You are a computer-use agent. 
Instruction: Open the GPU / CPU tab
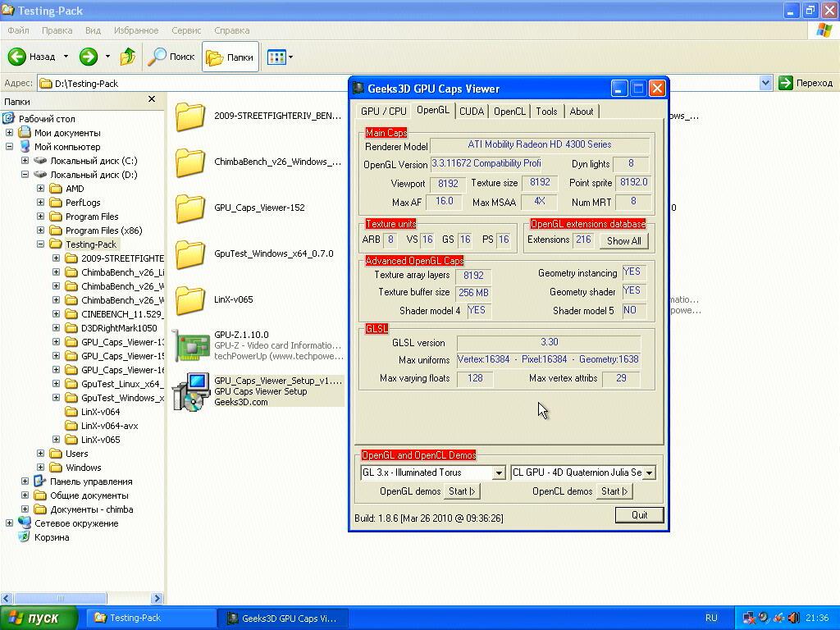click(383, 112)
